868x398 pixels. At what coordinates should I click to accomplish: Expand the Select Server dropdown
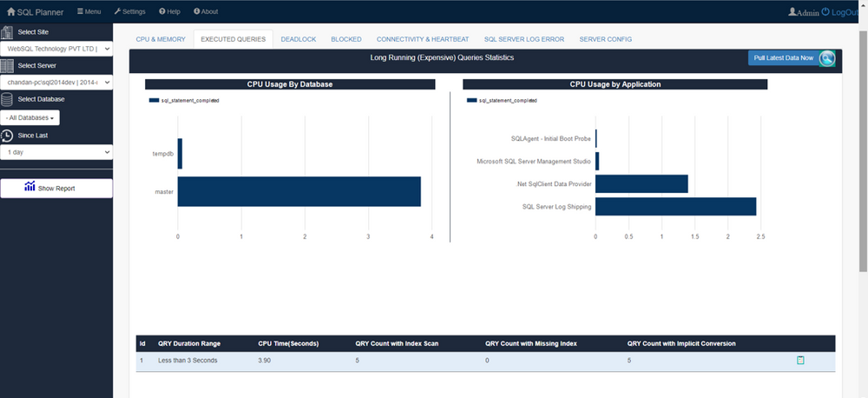point(56,83)
